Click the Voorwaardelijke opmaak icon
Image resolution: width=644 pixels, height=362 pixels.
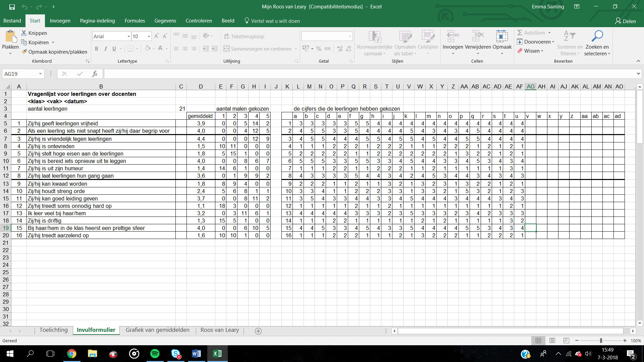(x=374, y=36)
